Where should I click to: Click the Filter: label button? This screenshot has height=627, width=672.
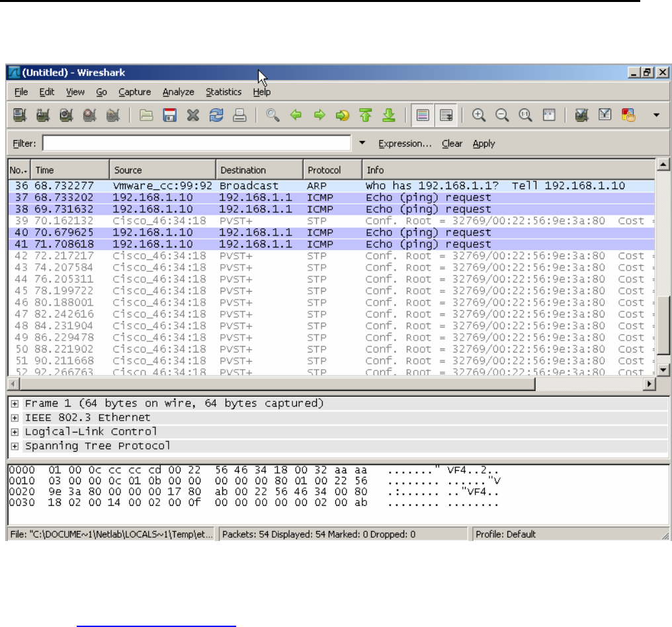[24, 144]
